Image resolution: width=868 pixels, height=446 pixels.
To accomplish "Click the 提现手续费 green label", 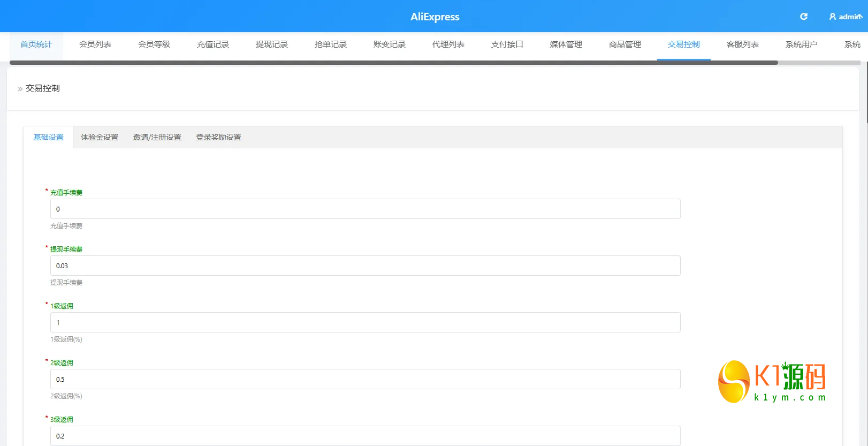I will pos(66,250).
